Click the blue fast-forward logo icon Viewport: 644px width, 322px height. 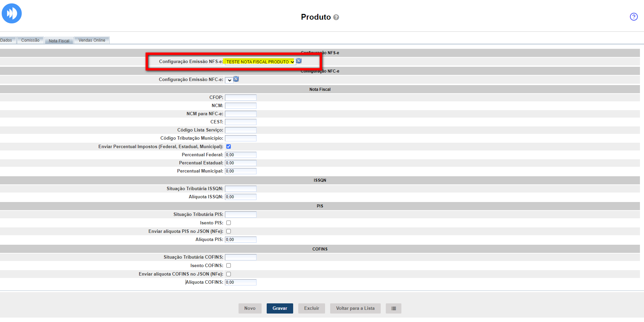[12, 14]
